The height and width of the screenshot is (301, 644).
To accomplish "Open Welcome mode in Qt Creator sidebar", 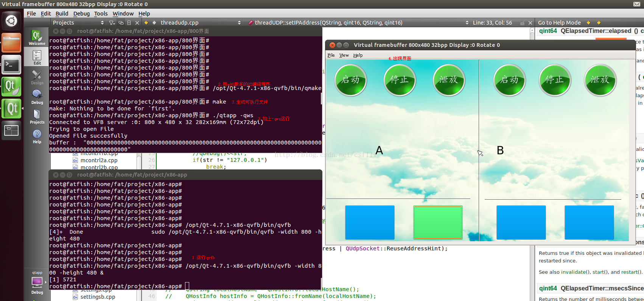I will pyautogui.click(x=37, y=37).
